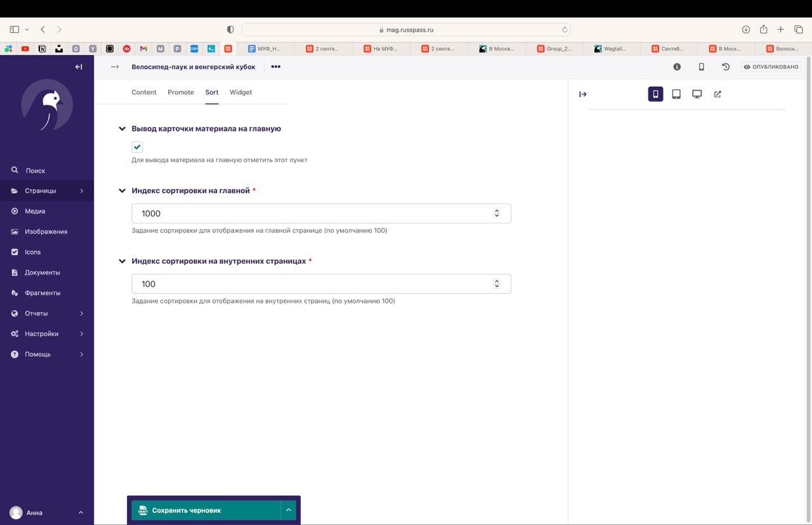Click the ОПУБЛИКОВАНО status button
This screenshot has height=525, width=812.
coord(771,67)
